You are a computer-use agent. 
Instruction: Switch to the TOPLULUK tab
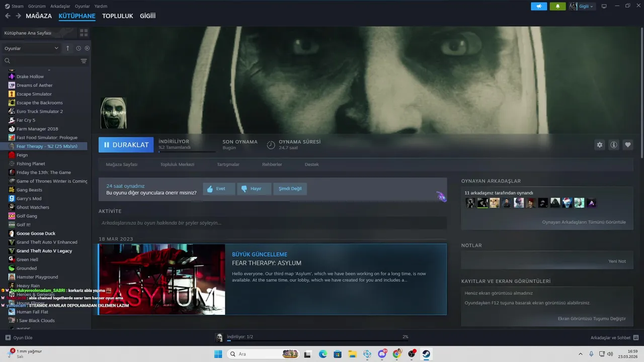(x=117, y=16)
